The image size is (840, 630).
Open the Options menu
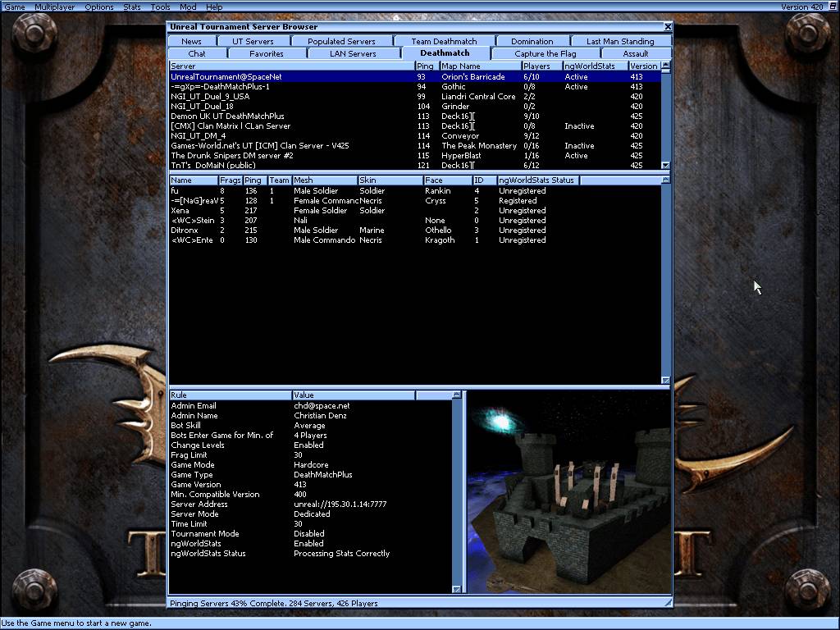point(99,7)
